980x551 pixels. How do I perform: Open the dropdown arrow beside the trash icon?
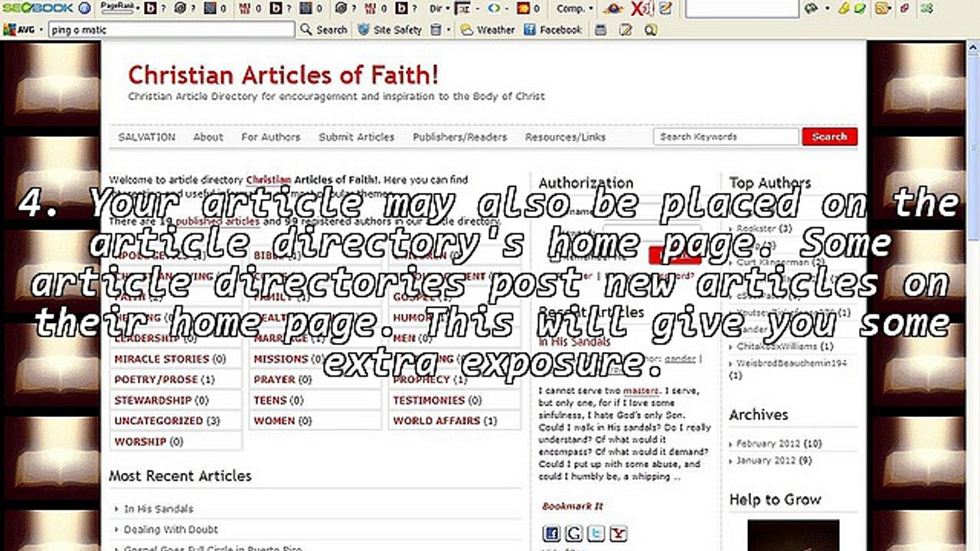tap(449, 30)
